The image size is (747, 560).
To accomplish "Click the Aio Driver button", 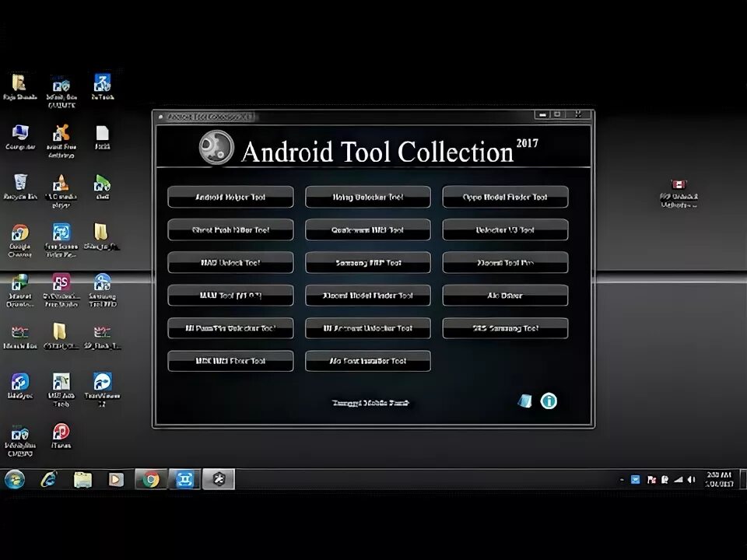I will tap(505, 296).
